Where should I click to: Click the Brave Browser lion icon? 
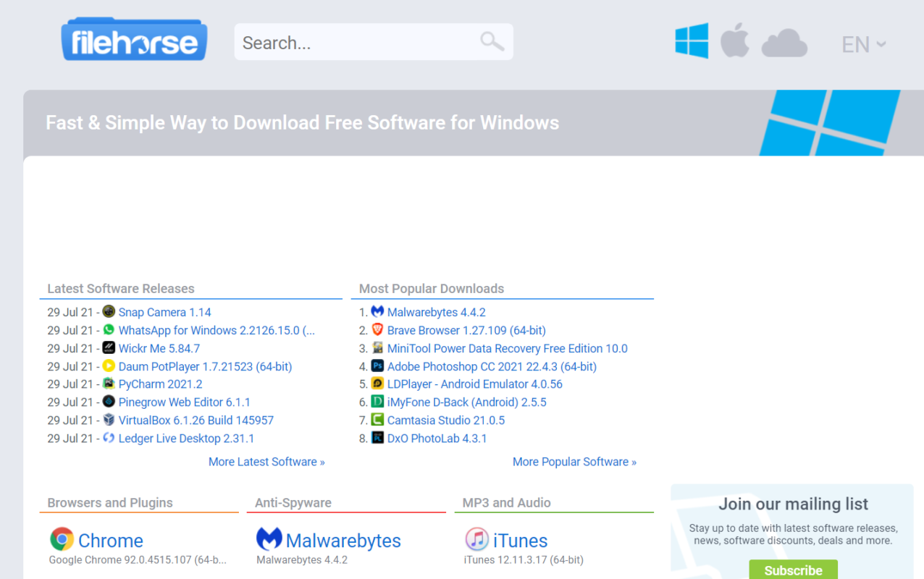[377, 330]
